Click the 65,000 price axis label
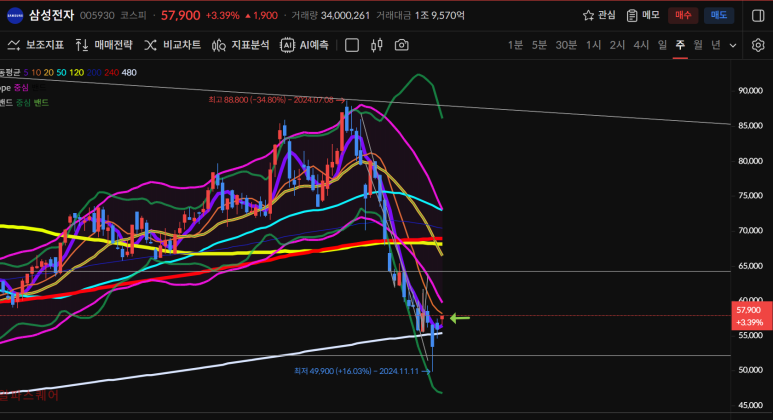 750,266
